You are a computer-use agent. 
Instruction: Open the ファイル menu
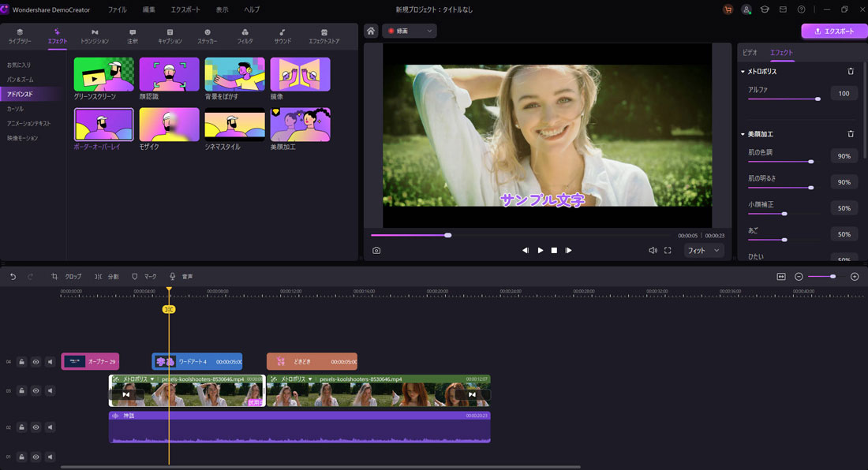(118, 9)
